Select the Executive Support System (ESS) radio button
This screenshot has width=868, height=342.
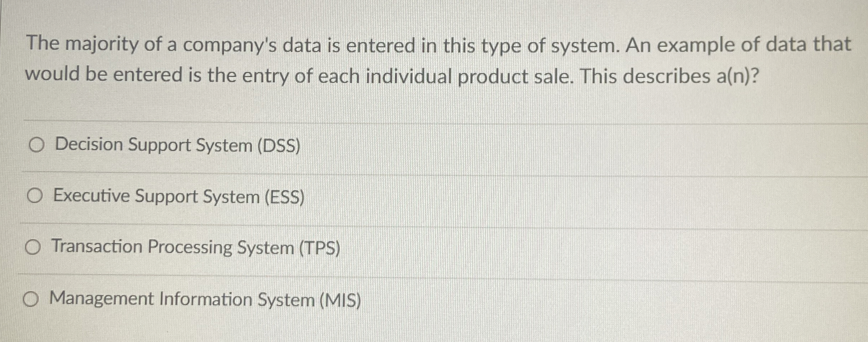[x=35, y=196]
